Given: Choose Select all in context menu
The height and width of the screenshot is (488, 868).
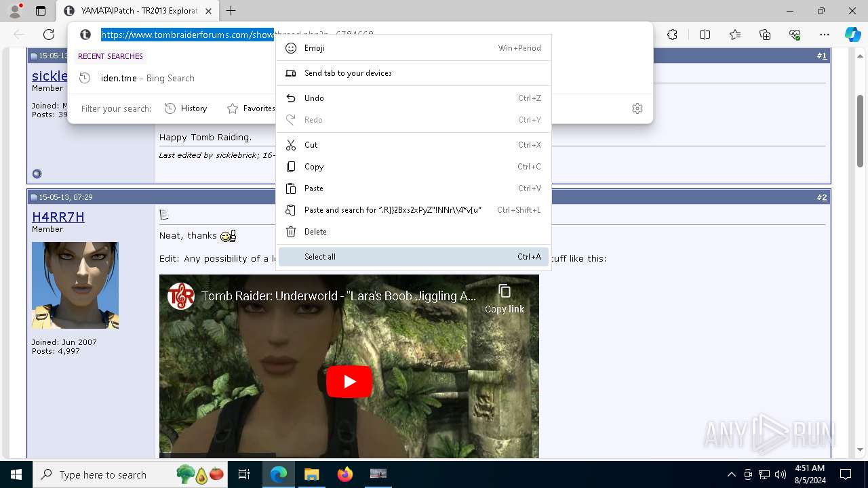Looking at the screenshot, I should 414,257.
